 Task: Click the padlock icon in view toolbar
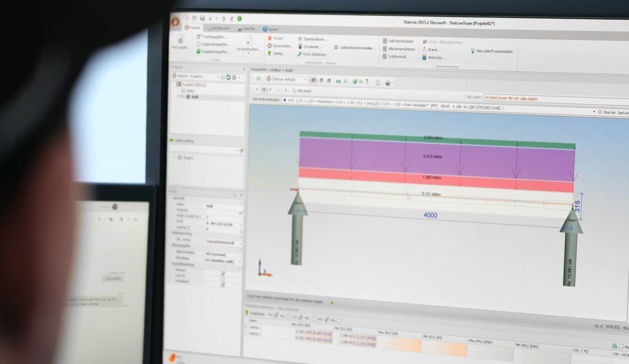(387, 83)
